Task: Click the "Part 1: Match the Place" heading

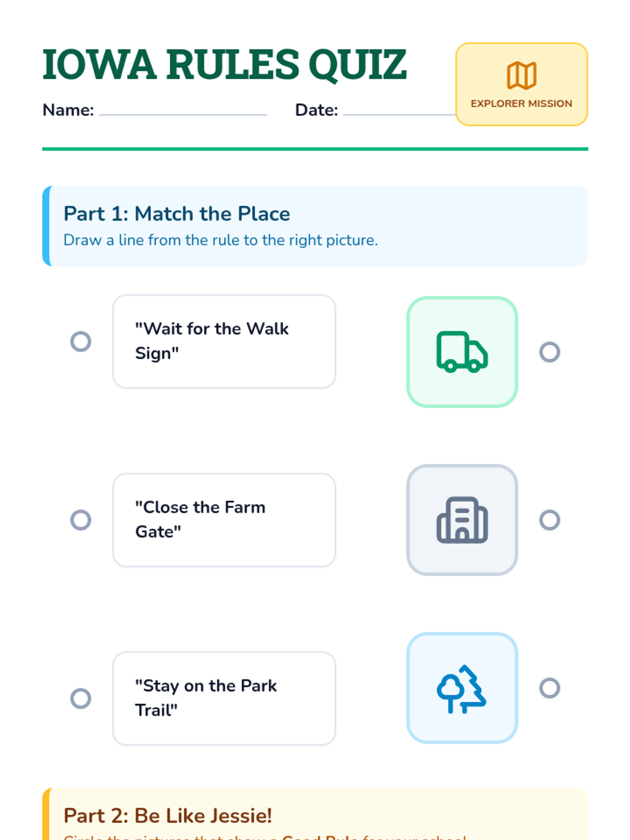Action: 176,214
